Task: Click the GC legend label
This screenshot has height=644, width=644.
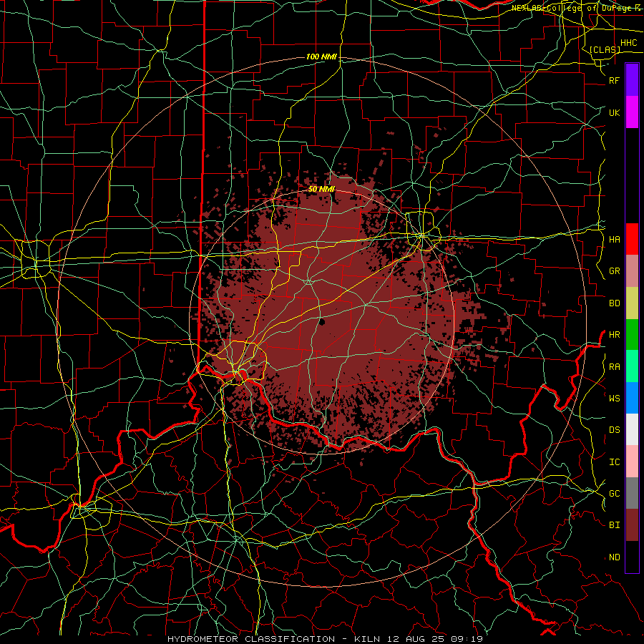Action: [614, 494]
